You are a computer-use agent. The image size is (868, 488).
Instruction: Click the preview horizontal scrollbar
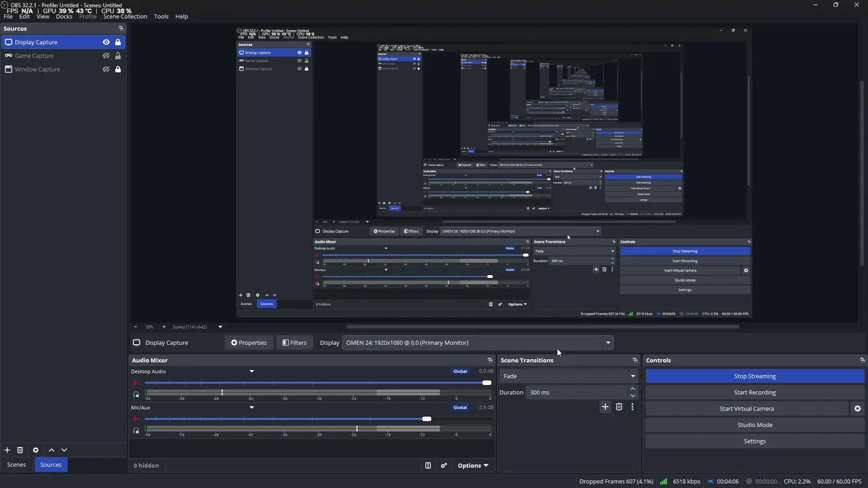(x=542, y=327)
